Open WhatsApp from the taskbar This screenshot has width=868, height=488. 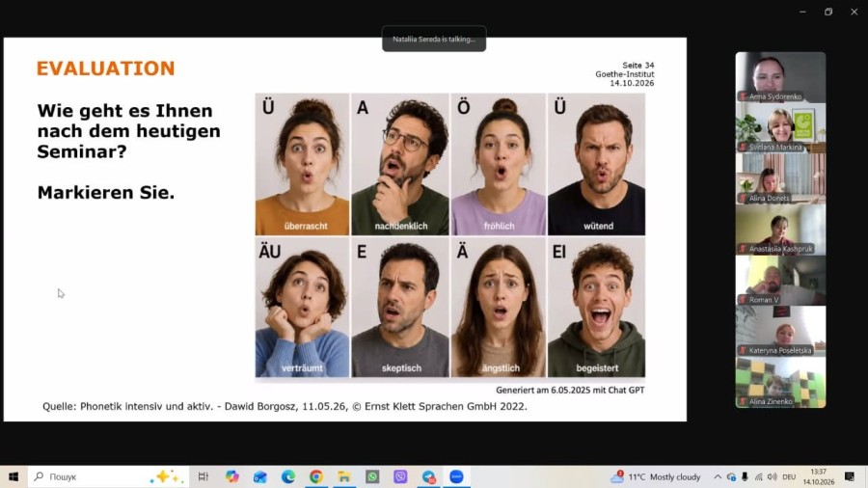(x=372, y=476)
